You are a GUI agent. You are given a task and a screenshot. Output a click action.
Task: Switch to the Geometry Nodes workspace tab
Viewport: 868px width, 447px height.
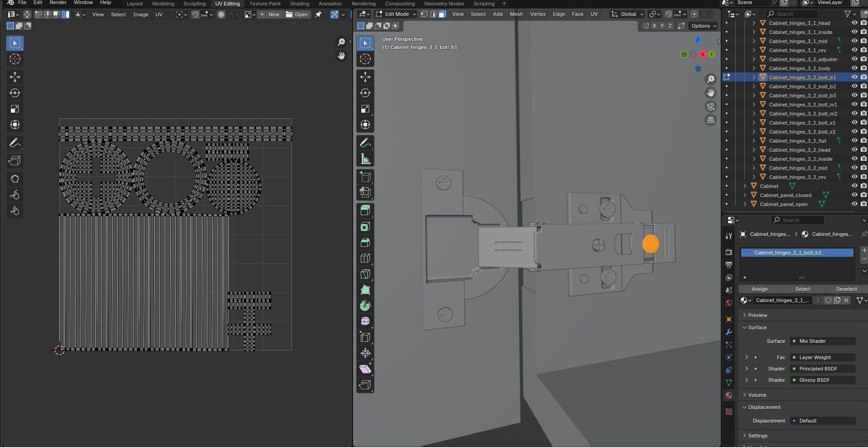coord(444,4)
